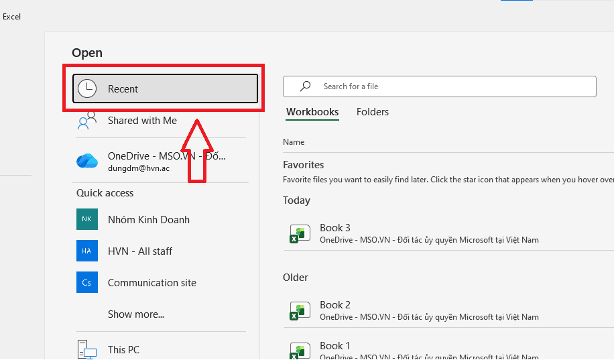Click the search magnifier icon
The width and height of the screenshot is (614, 364).
pos(305,86)
